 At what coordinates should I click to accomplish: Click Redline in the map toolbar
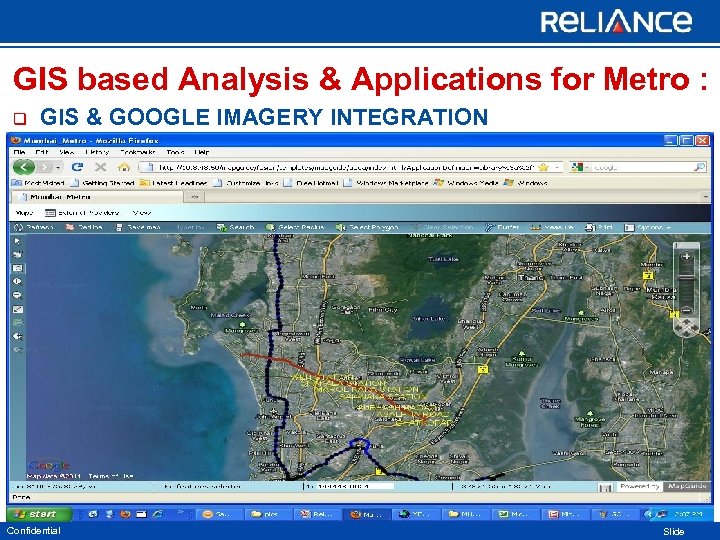84,227
